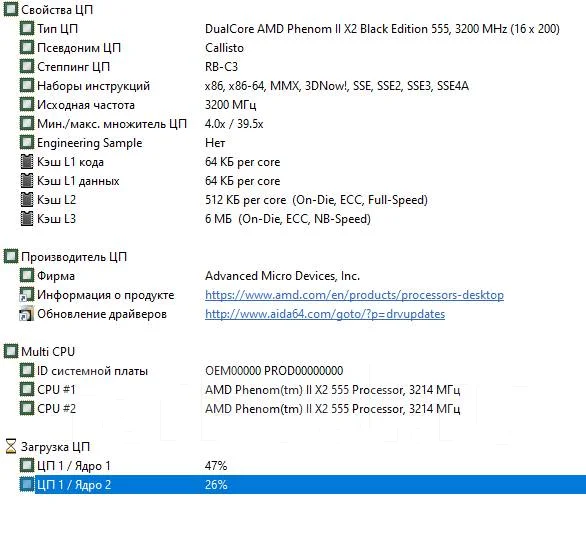Select the Псевдоним ЦП field label
Image resolution: width=586 pixels, height=541 pixels.
(x=79, y=48)
